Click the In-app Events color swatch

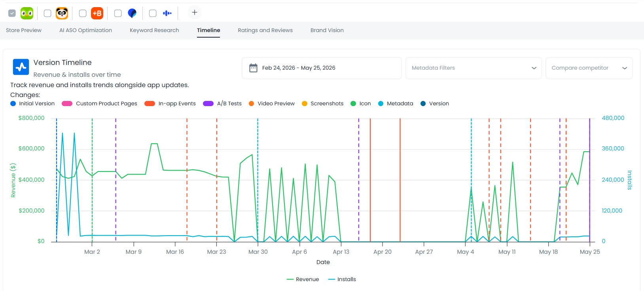click(x=150, y=103)
